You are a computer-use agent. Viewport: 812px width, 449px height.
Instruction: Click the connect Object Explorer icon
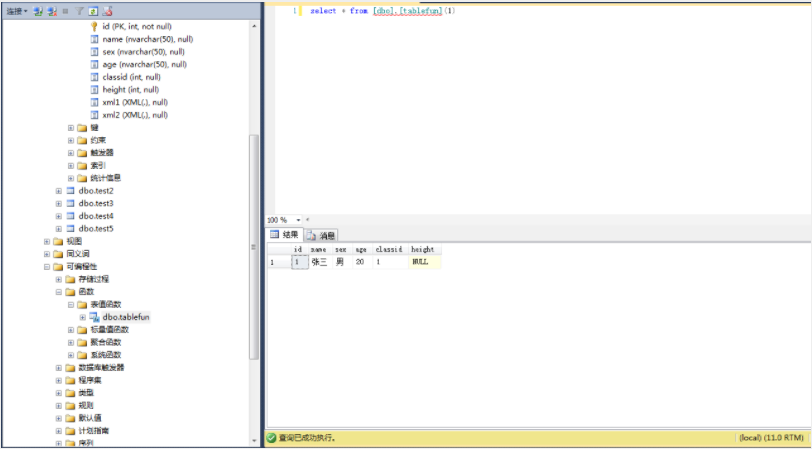(38, 10)
